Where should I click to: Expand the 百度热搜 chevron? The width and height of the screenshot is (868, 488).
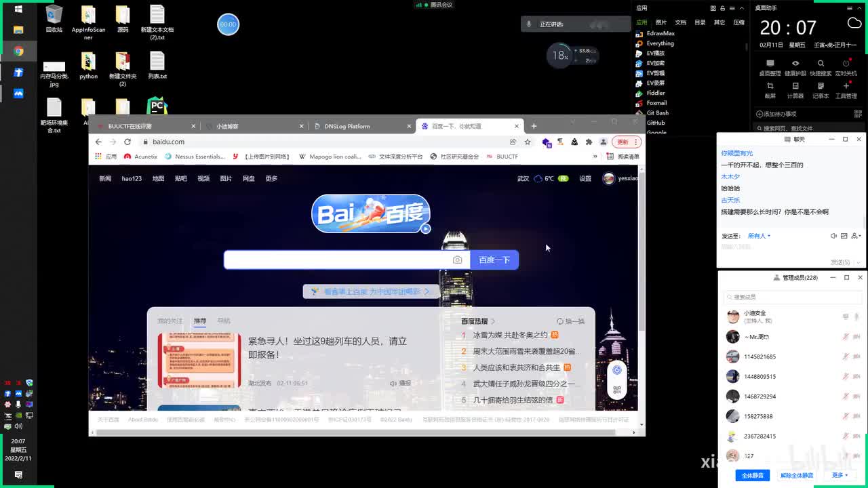point(493,321)
